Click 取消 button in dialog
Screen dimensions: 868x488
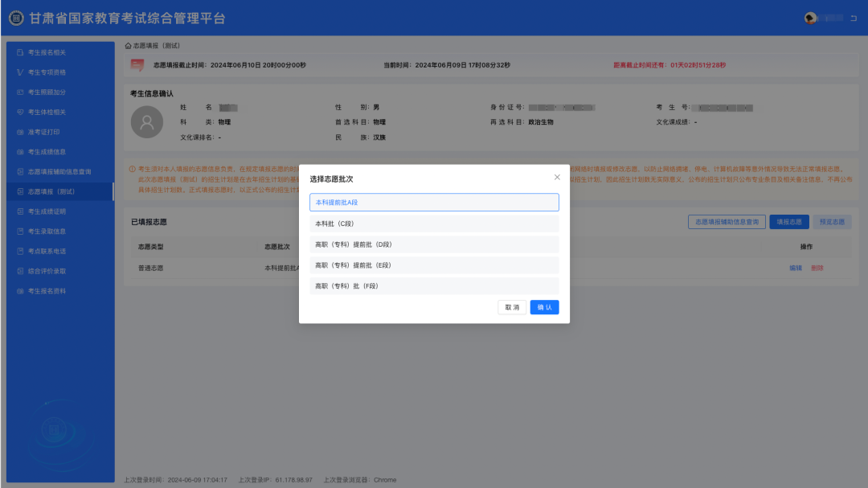tap(512, 307)
